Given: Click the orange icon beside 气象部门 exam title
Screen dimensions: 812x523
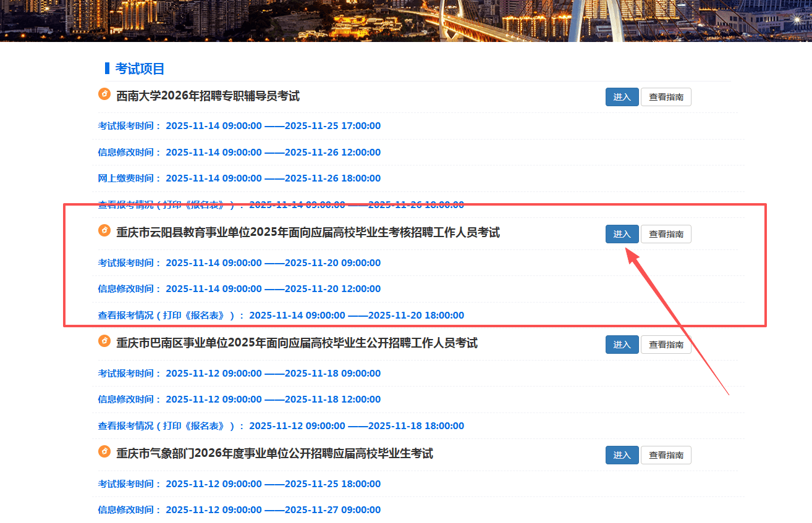Looking at the screenshot, I should click(104, 451).
